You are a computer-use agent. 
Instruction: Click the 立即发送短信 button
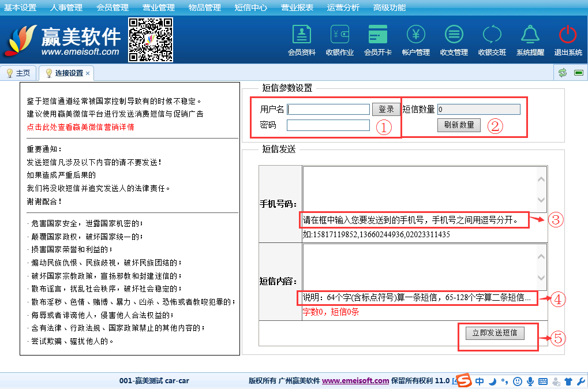pyautogui.click(x=495, y=333)
